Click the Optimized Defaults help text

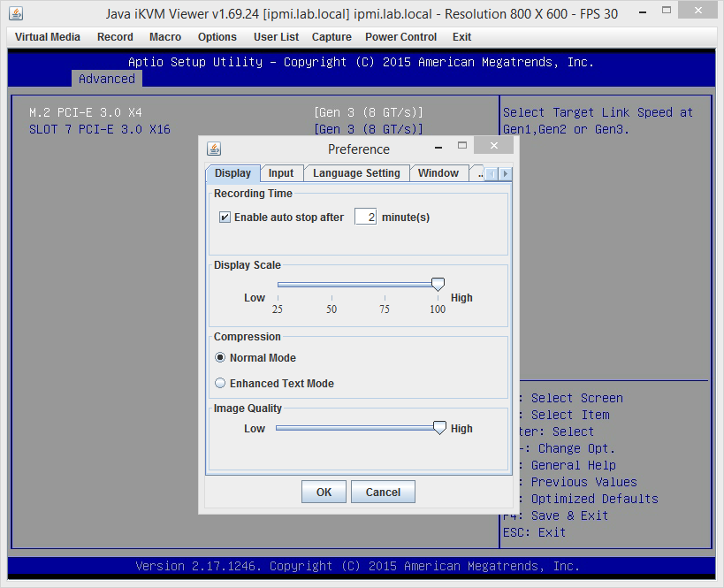pyautogui.click(x=594, y=499)
